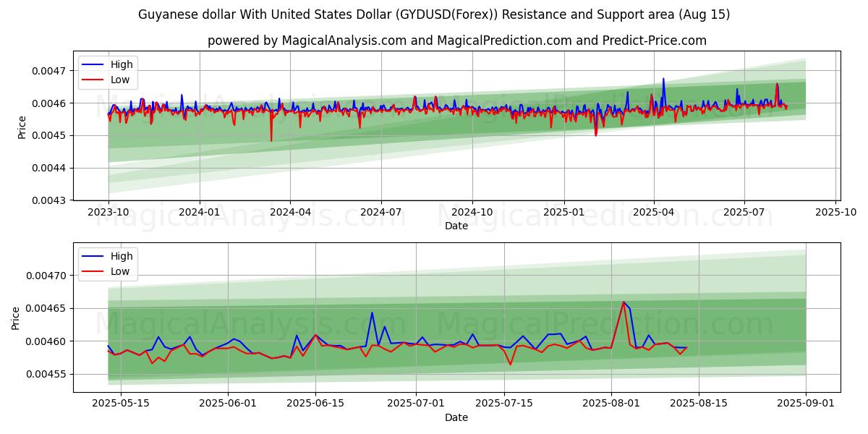Click the 2025-01 x-axis tick label

(x=563, y=213)
